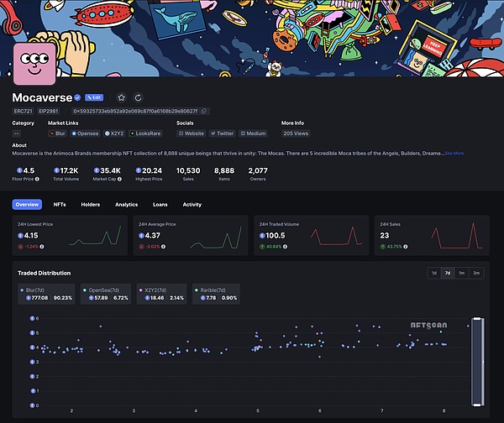The image size is (504, 423).
Task: Open the Holders tab
Action: (90, 204)
